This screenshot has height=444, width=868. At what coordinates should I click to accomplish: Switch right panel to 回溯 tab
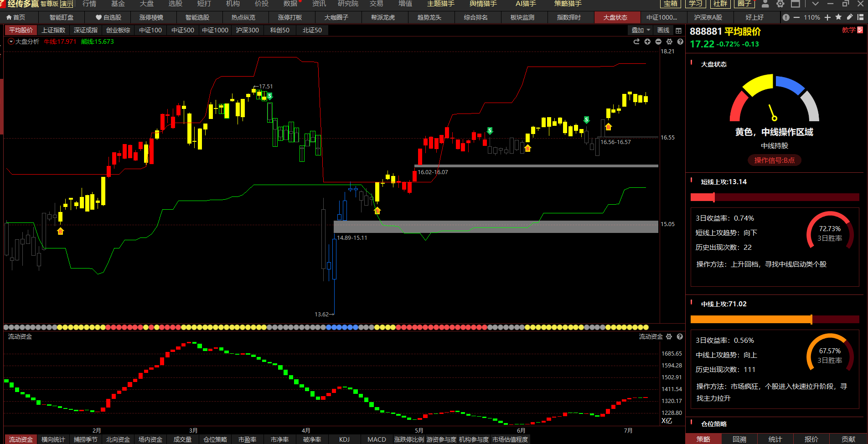tap(739, 439)
